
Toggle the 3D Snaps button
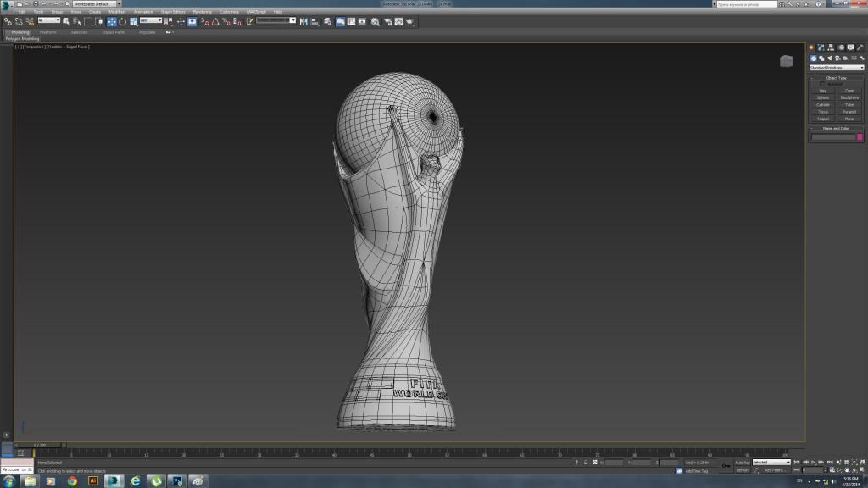(205, 21)
